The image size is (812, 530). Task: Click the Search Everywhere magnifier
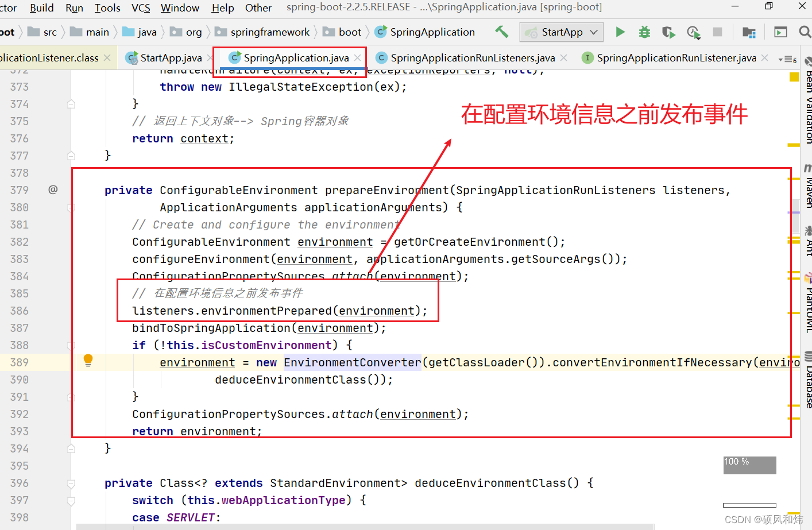(x=805, y=32)
